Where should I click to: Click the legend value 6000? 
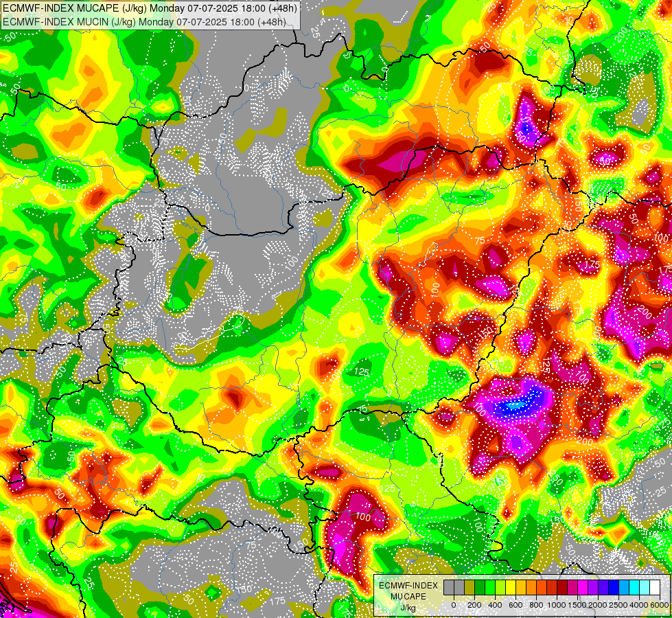[x=660, y=605]
